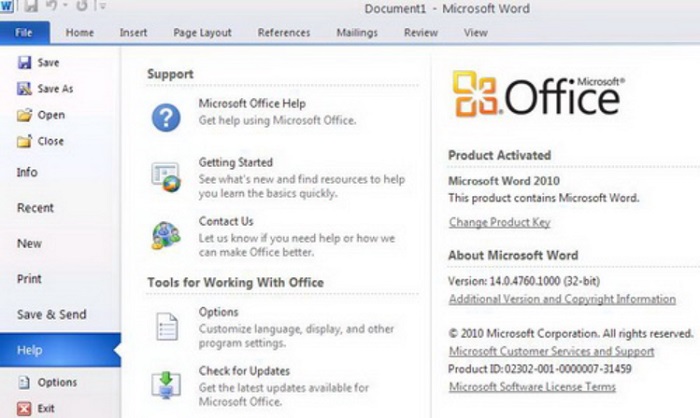Viewport: 700px width, 418px height.
Task: Open Additional Version and Copyright Information link
Action: (562, 299)
